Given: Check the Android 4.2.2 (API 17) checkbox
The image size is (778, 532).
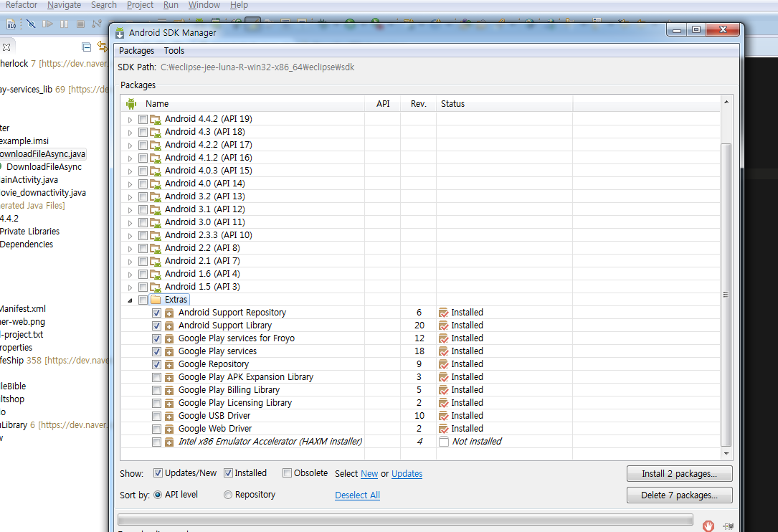Looking at the screenshot, I should (143, 145).
